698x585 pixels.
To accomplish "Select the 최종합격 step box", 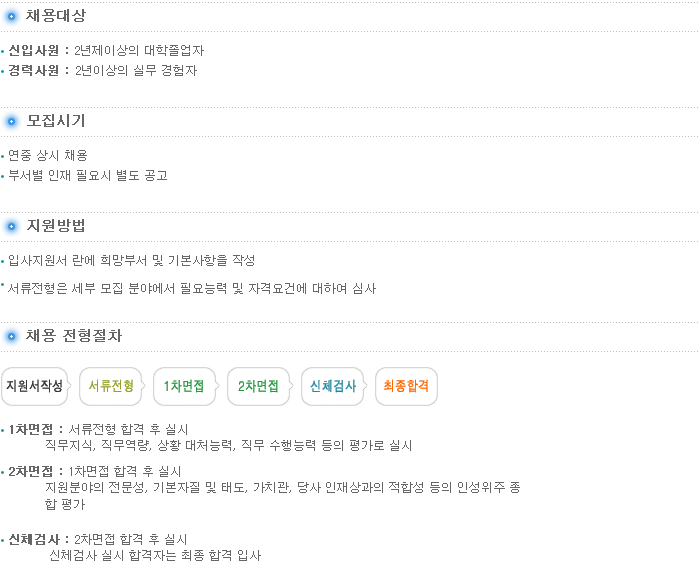I will [x=406, y=386].
